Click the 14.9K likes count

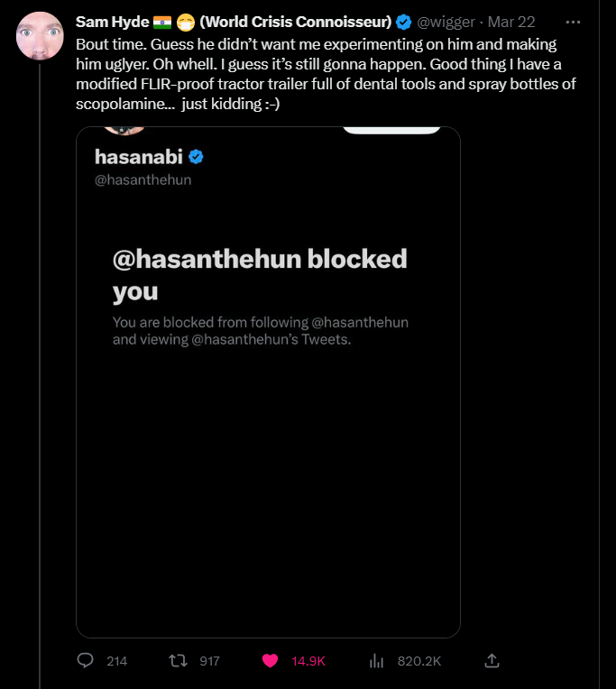308,661
